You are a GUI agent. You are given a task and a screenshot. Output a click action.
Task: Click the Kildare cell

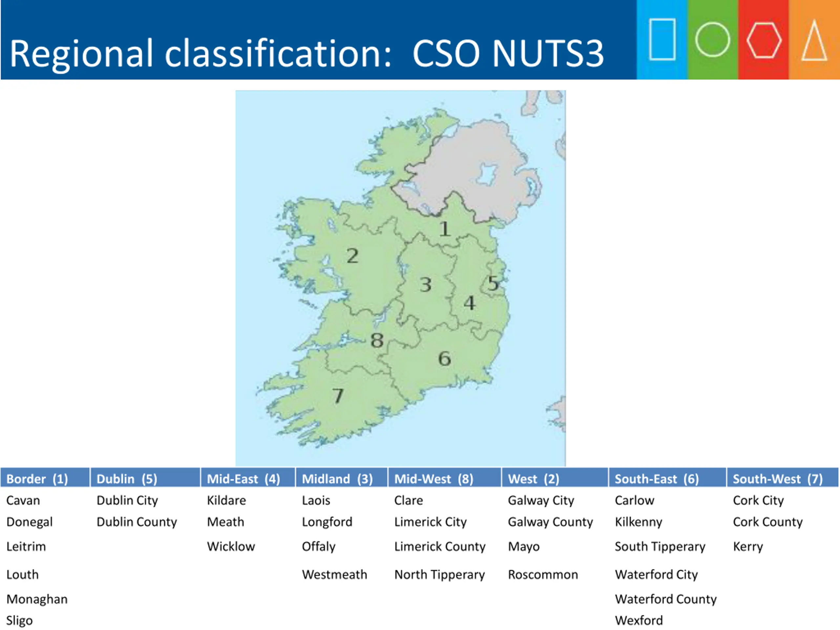click(226, 500)
